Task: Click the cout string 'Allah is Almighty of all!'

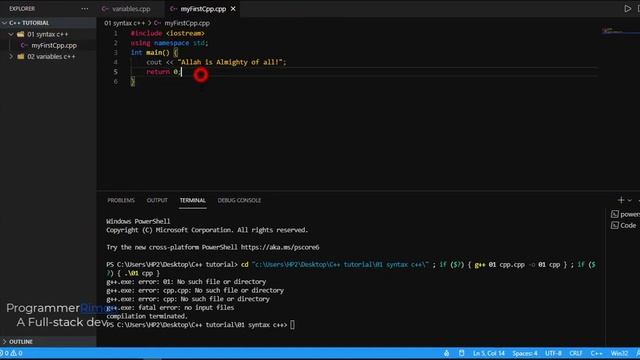Action: click(230, 62)
